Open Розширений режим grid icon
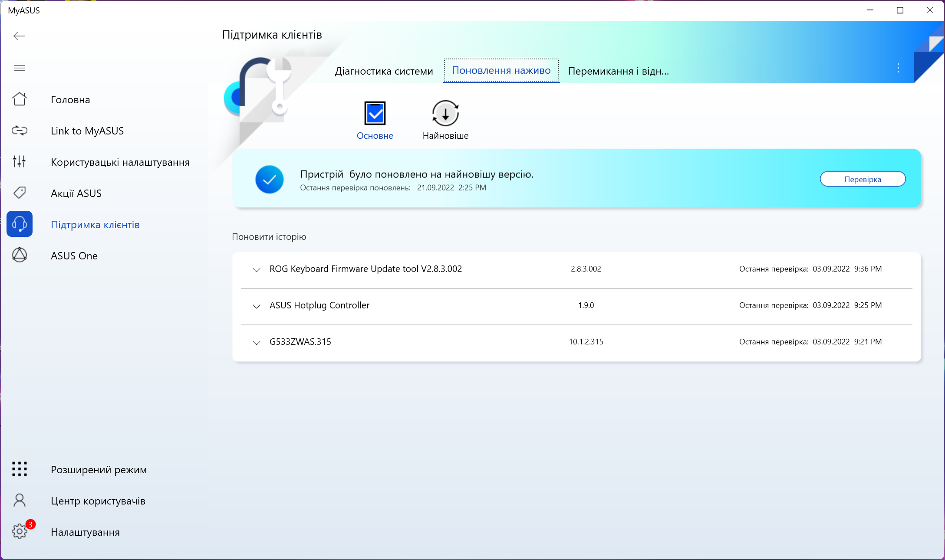 (20, 469)
